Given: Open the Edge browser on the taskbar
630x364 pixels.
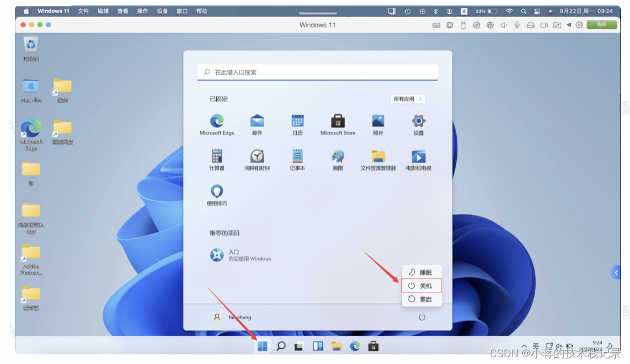Looking at the screenshot, I should click(355, 346).
